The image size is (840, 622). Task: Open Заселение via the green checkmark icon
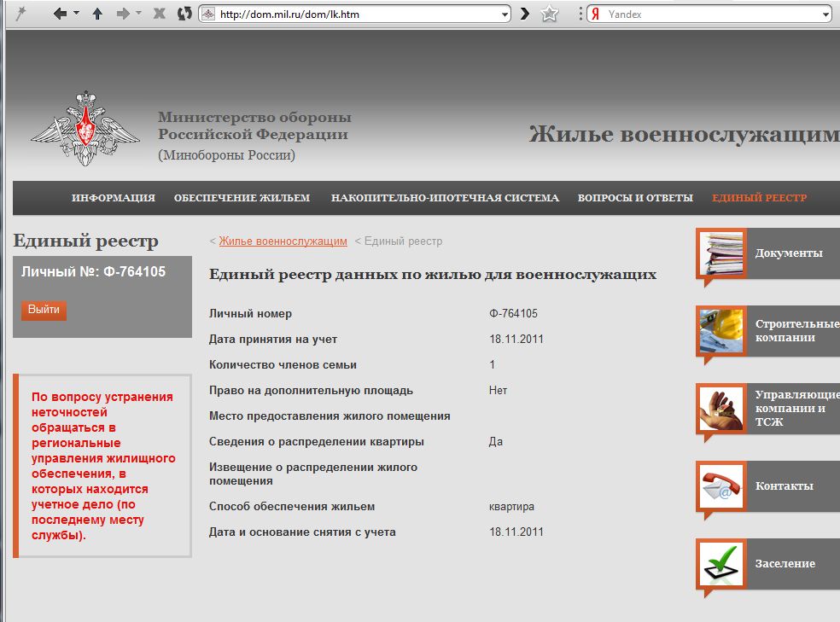pos(721,564)
